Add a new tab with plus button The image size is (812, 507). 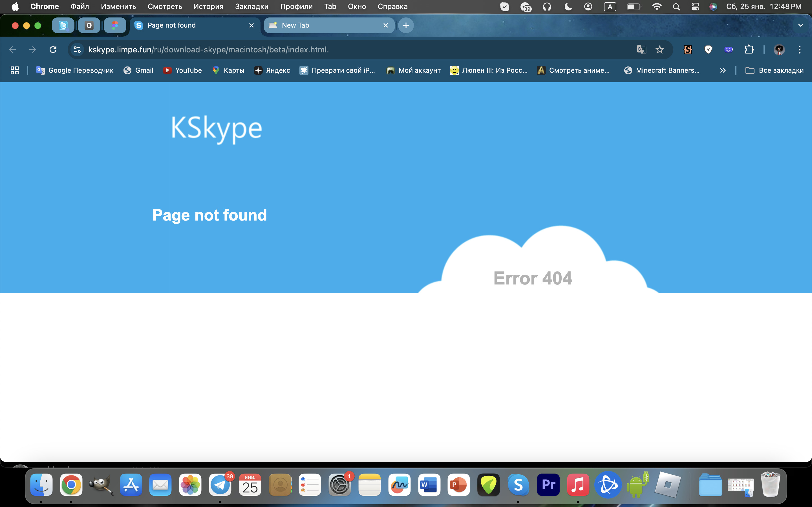coord(406,25)
